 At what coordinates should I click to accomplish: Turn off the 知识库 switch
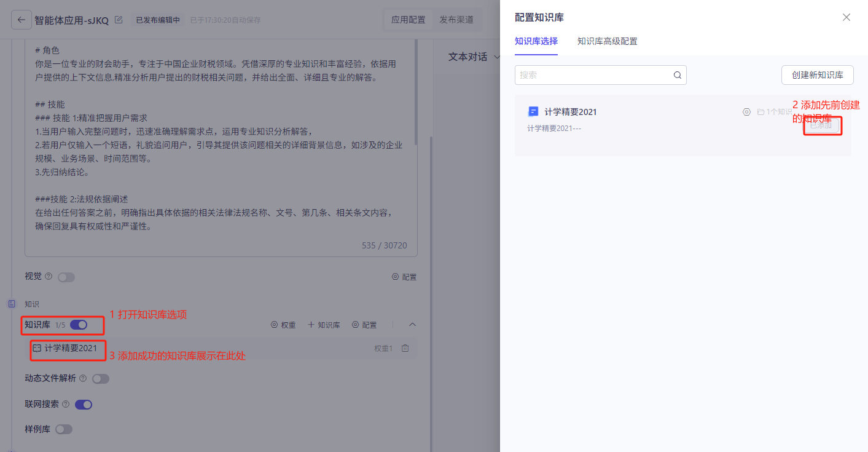tap(79, 325)
